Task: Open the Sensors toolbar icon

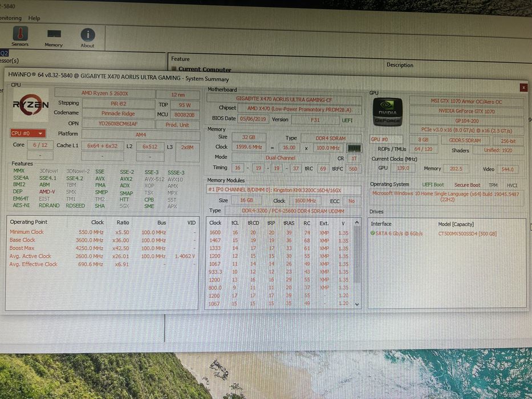Action: pos(20,36)
